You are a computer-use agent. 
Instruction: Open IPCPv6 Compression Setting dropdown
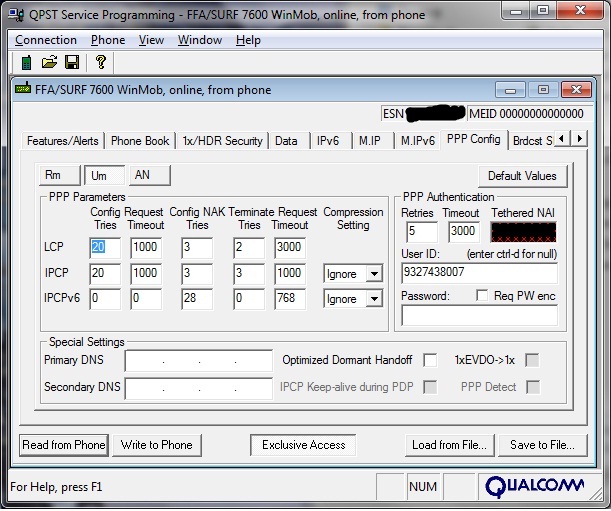pos(374,299)
